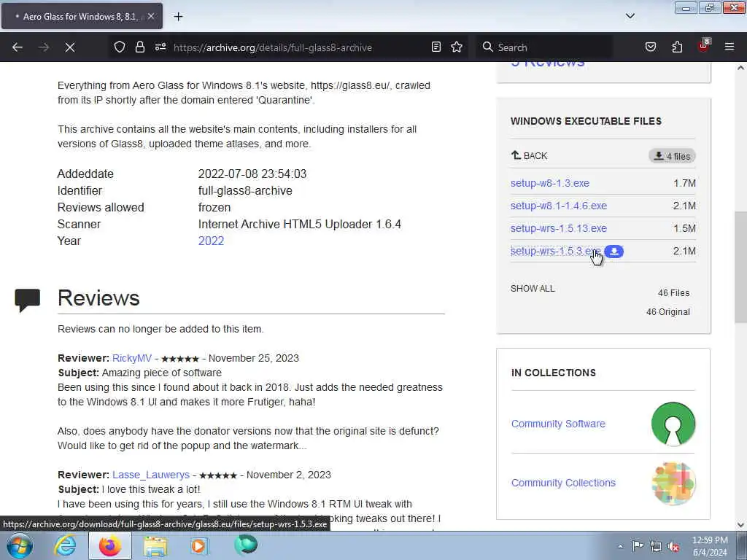Open setup-wrs-1.5.13.exe link

[559, 228]
